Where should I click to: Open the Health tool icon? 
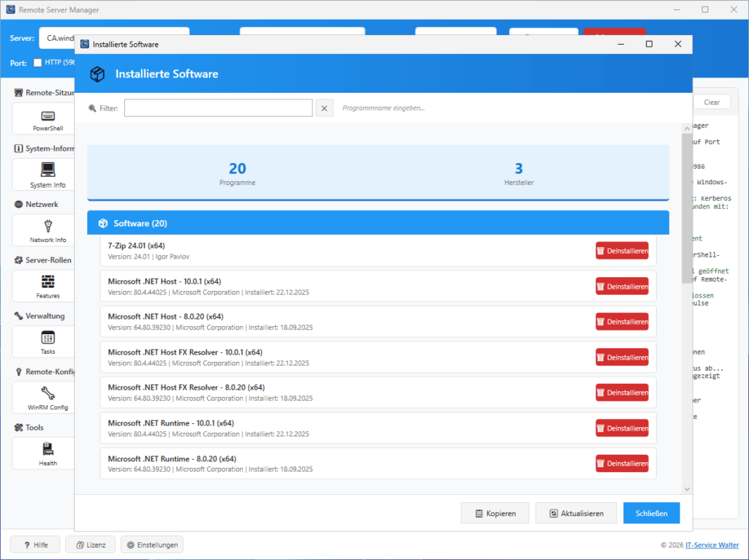[48, 449]
